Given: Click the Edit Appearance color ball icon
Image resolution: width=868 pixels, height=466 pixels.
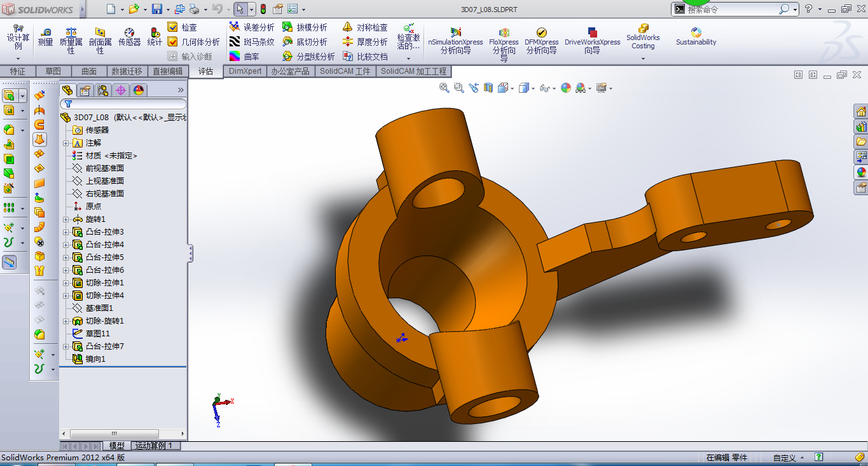Looking at the screenshot, I should (566, 88).
